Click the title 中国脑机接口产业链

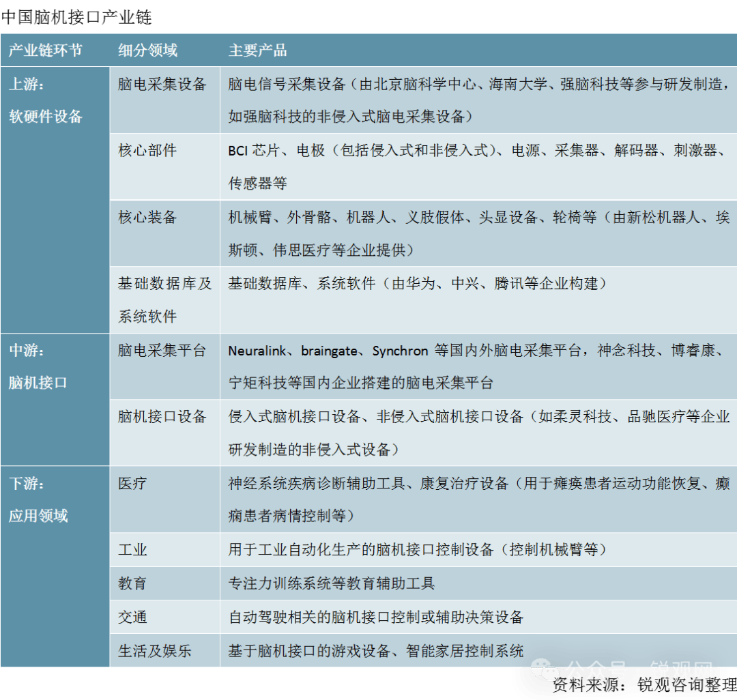tap(76, 16)
